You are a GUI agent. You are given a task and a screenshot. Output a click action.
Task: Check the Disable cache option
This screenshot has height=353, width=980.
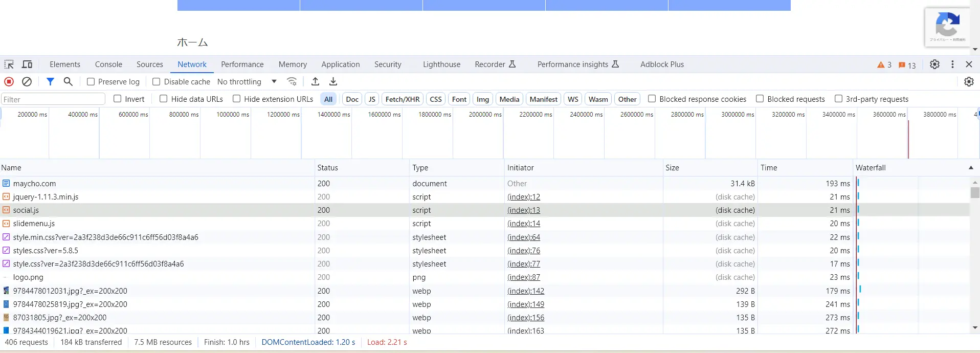pyautogui.click(x=157, y=82)
